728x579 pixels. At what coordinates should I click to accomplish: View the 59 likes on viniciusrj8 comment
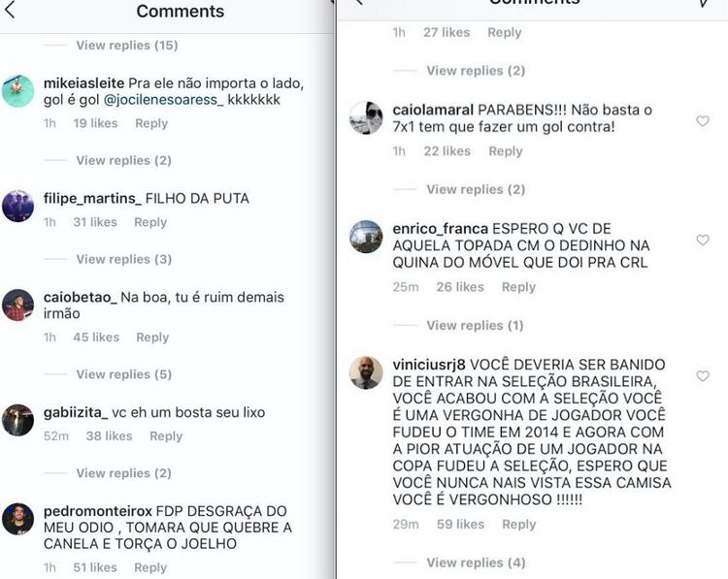(x=460, y=525)
